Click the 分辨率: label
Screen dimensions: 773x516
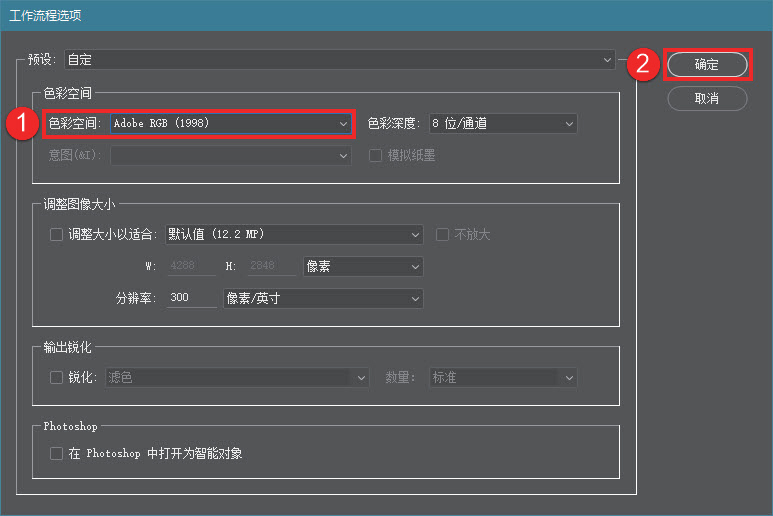click(136, 298)
